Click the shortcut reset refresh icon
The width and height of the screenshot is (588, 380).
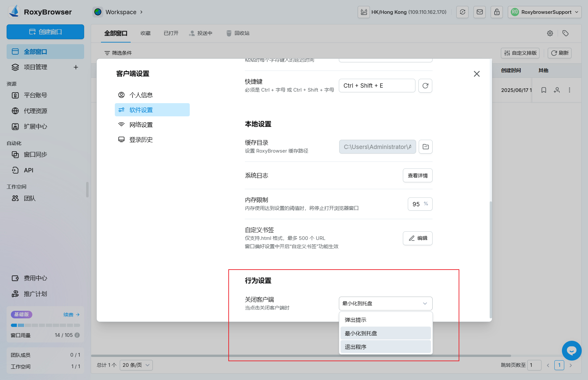point(425,86)
